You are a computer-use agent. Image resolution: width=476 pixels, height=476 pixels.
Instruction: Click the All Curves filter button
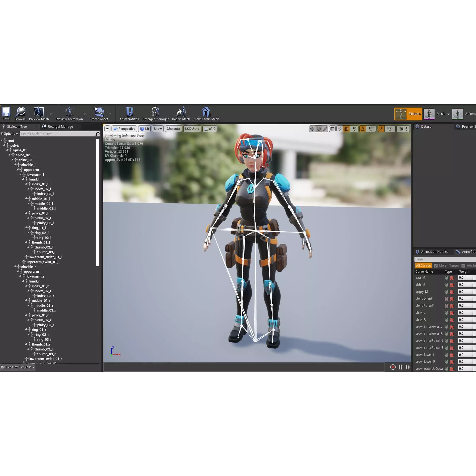[423, 265]
